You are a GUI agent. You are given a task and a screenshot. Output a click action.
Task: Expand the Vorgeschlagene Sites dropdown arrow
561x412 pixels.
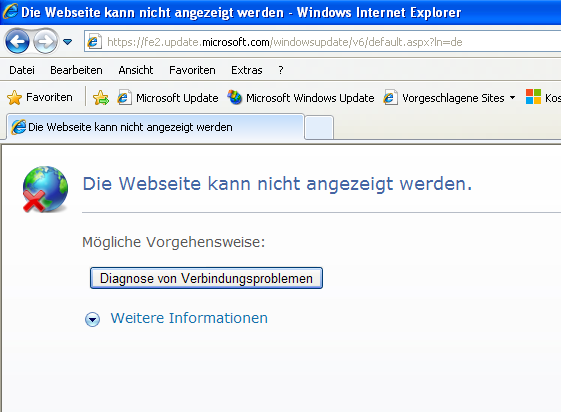point(512,97)
